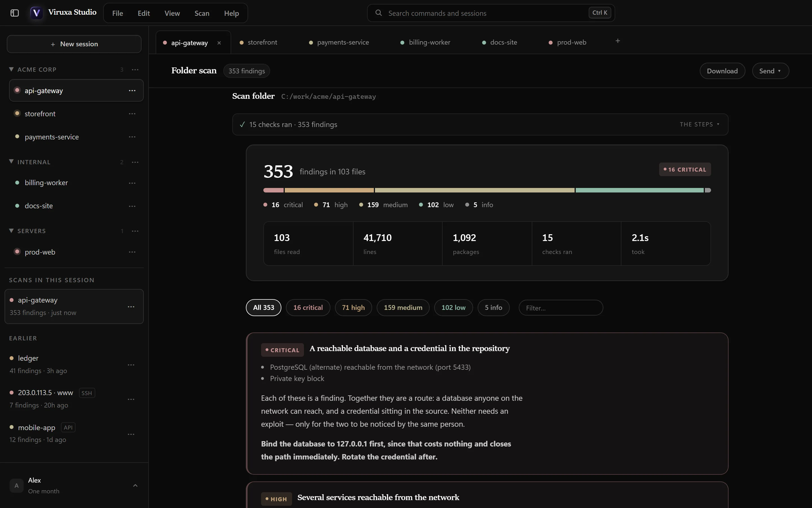Click the search magnifier icon
The image size is (812, 508).
click(378, 13)
